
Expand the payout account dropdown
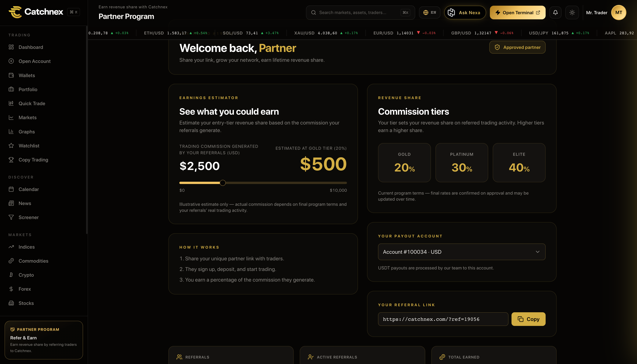[x=462, y=252]
